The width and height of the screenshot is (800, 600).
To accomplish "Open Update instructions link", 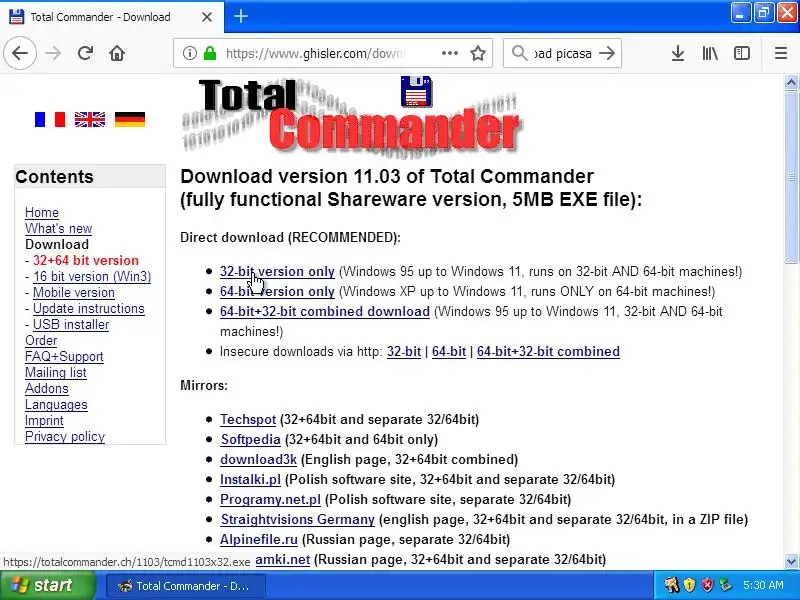I will 89,308.
